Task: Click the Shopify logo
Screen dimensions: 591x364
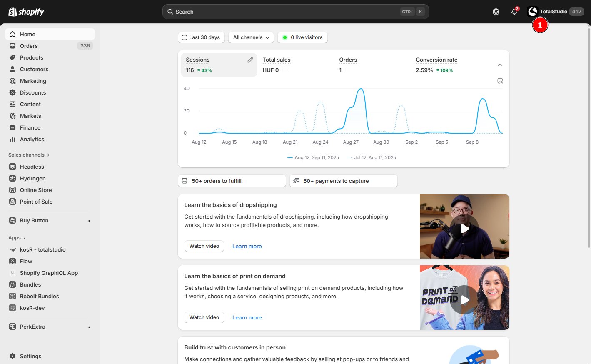Action: (26, 12)
